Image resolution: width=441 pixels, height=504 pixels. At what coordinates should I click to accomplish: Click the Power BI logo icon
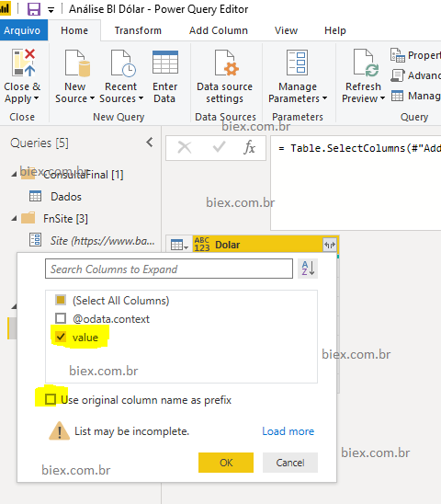tap(5, 8)
